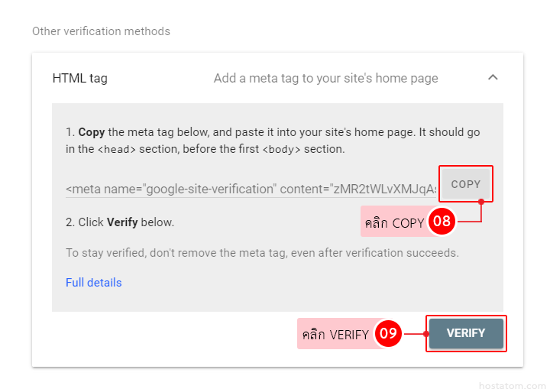Click the COPY button for the meta tag

[465, 184]
